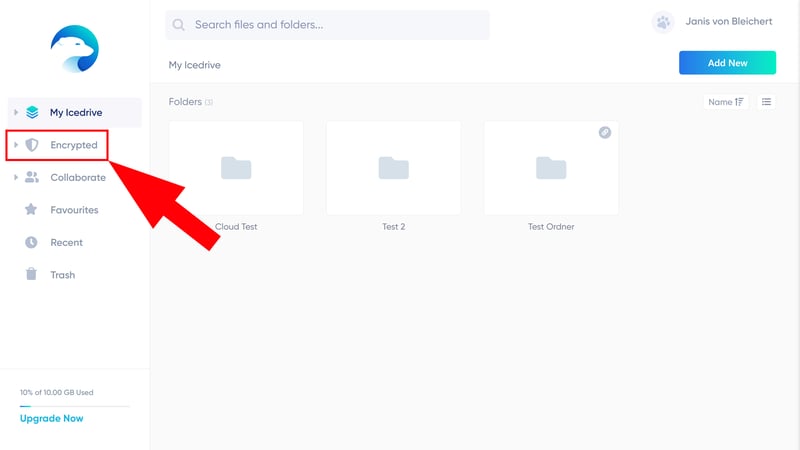Click the link badge on Test Ordner
This screenshot has width=800, height=450.
(605, 133)
